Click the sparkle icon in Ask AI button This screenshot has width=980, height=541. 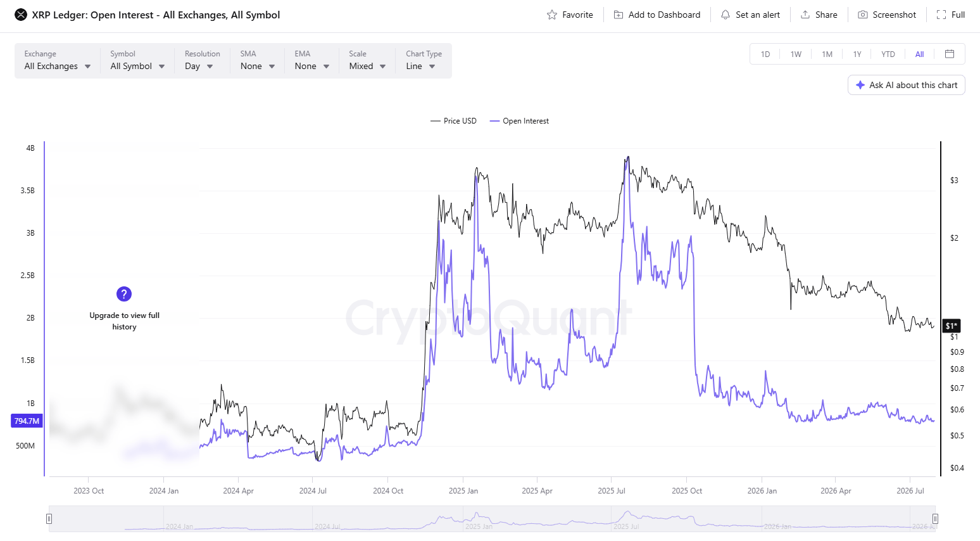click(860, 85)
